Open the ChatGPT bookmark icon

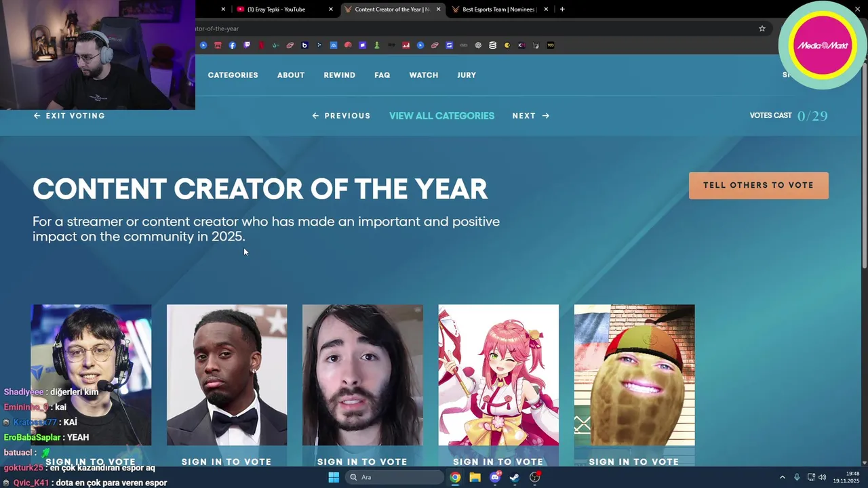478,45
